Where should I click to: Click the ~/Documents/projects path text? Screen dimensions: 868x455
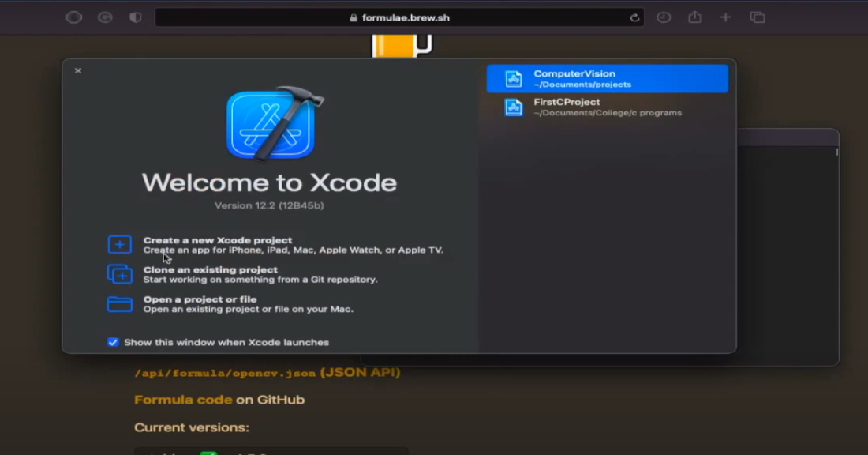(x=582, y=85)
